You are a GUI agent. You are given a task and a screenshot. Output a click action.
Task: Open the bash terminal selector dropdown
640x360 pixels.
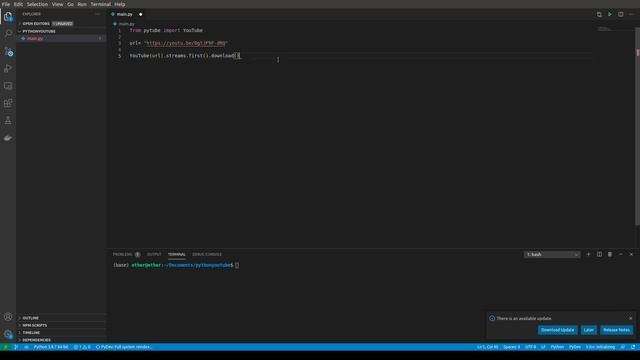coord(552,254)
